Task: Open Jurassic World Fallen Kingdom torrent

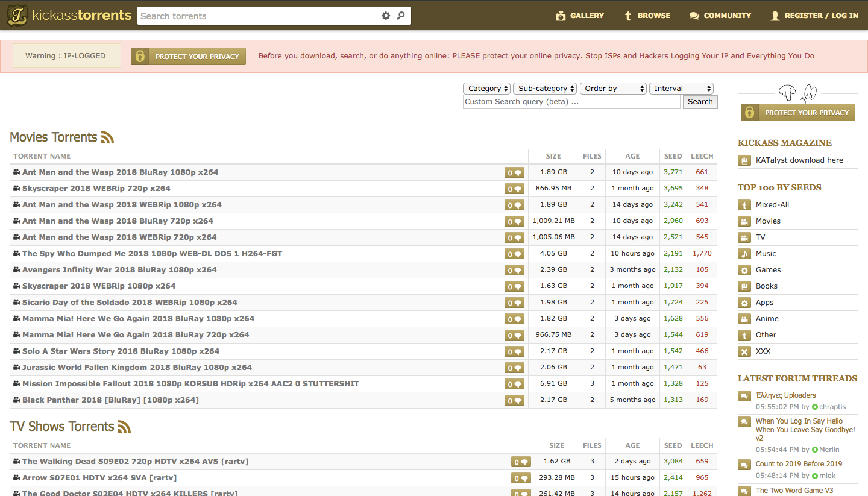Action: click(x=137, y=368)
